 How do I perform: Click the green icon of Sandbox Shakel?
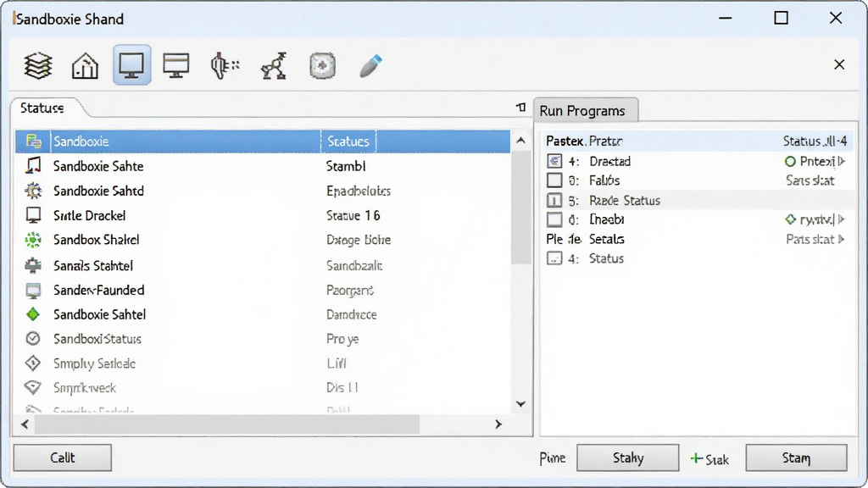[x=33, y=240]
